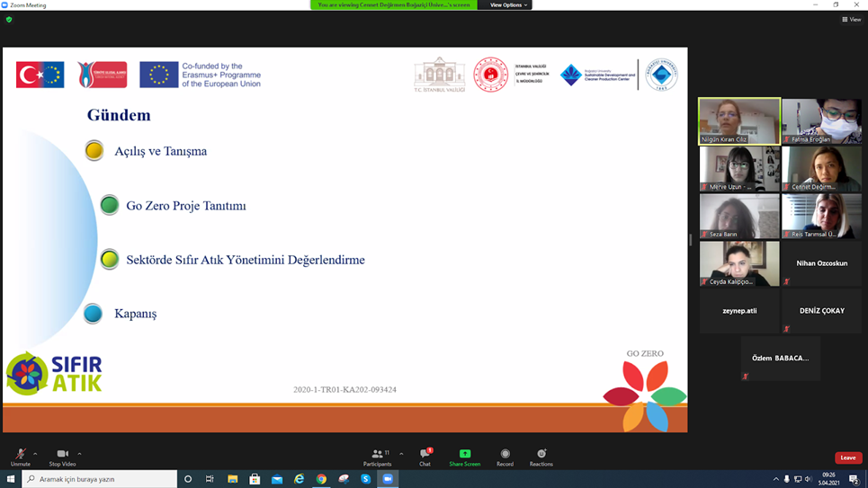The image size is (868, 488).
Task: Select Nilgün Kıran Cılız video thumbnail
Action: click(739, 121)
